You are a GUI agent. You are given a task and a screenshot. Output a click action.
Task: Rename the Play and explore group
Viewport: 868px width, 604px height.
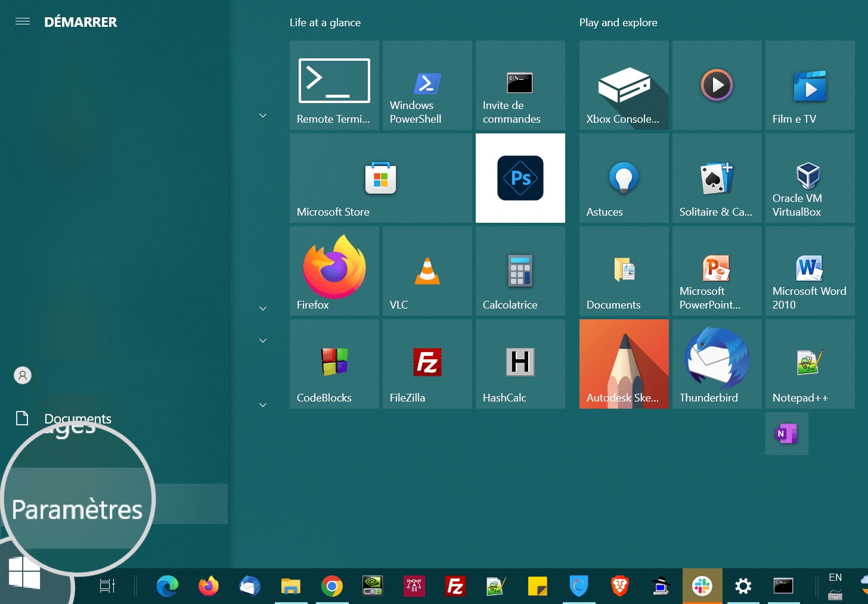(618, 23)
